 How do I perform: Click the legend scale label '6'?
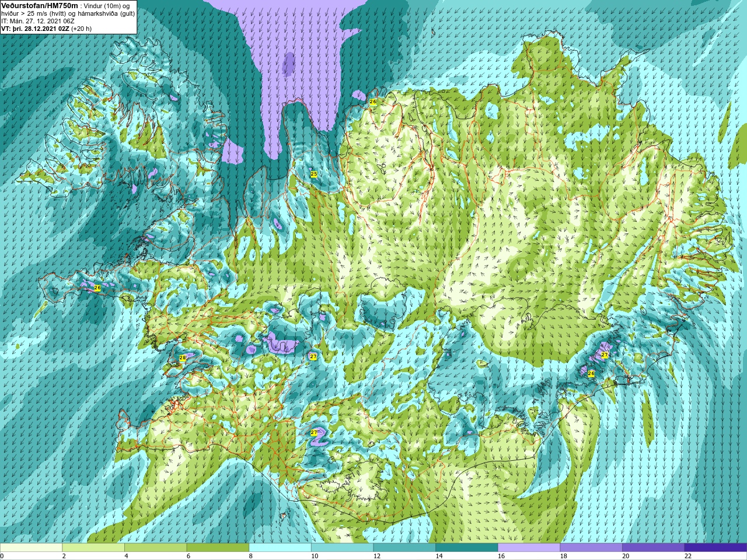189,556
